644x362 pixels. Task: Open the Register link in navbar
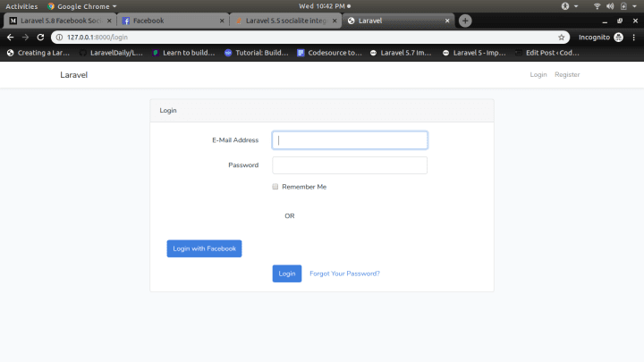tap(567, 75)
